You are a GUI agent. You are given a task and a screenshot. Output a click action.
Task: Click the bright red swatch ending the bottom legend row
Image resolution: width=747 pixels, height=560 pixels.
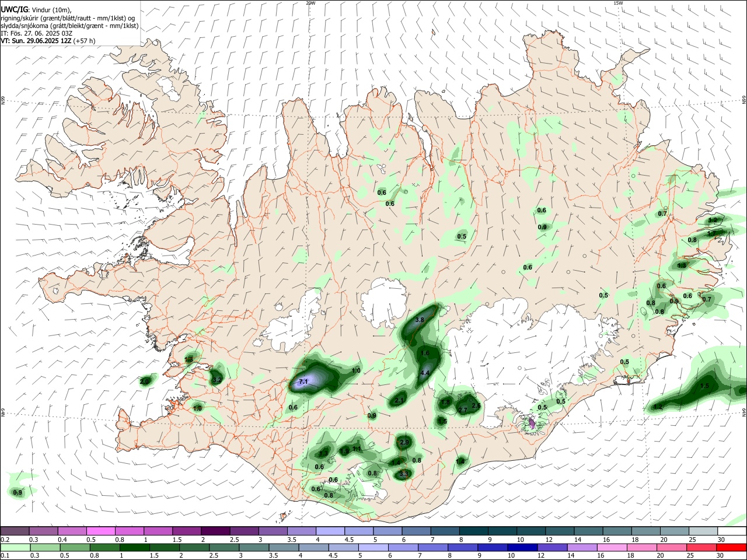click(732, 548)
